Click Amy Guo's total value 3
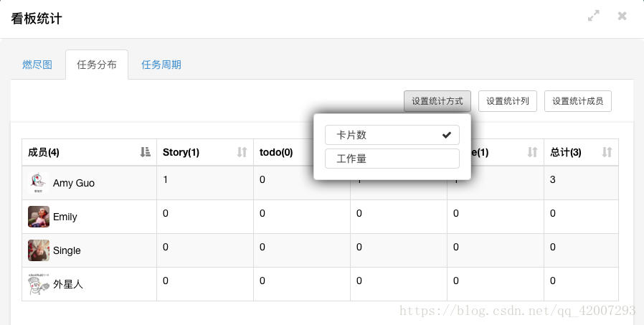Image resolution: width=644 pixels, height=325 pixels. [x=553, y=179]
